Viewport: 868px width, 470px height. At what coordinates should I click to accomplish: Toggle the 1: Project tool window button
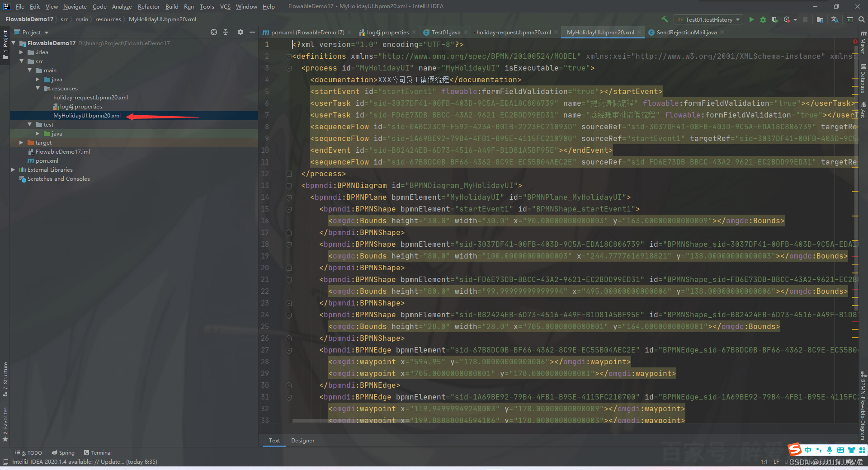click(x=5, y=45)
